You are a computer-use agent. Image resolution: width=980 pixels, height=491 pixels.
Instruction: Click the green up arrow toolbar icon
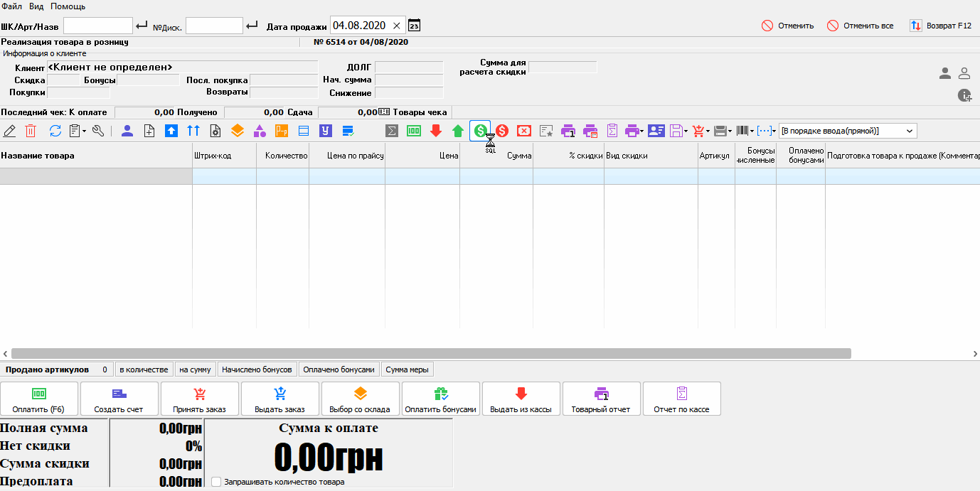pos(458,131)
